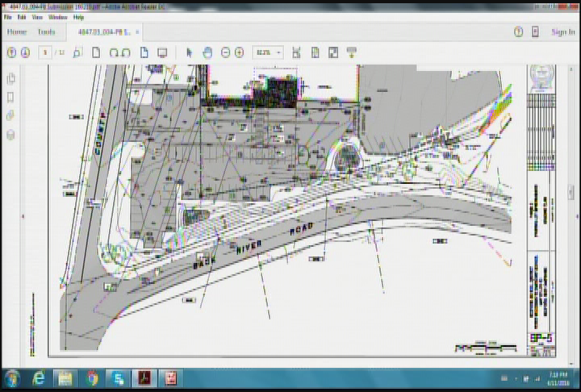
Task: Click the current page number field
Action: pos(45,52)
